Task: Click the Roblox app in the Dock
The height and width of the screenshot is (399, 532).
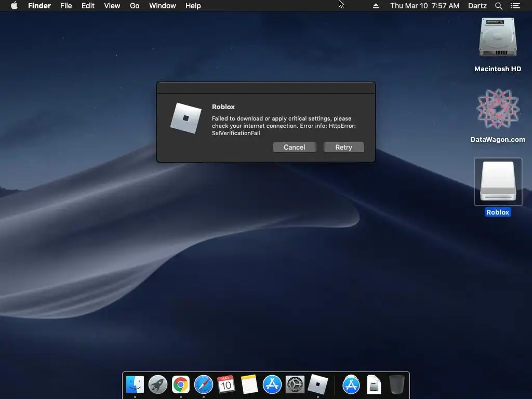Action: pyautogui.click(x=318, y=385)
